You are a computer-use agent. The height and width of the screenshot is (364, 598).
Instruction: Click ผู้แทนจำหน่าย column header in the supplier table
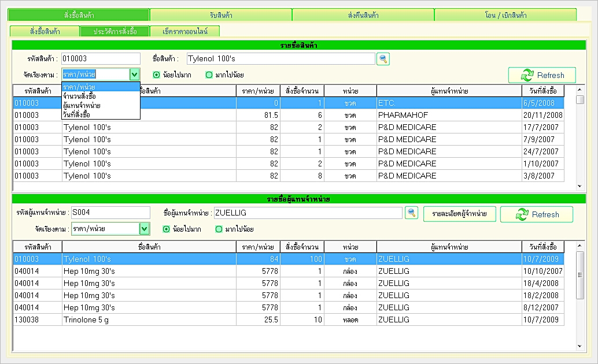click(449, 247)
